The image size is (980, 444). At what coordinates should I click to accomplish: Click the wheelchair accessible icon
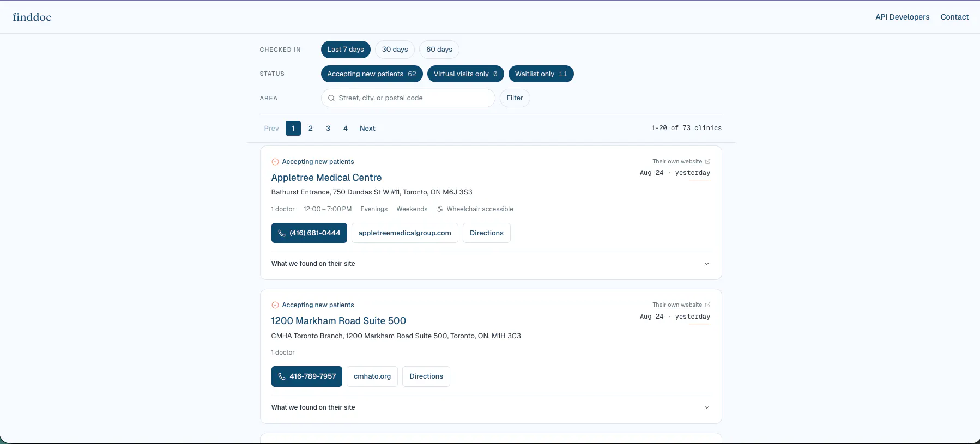click(x=440, y=209)
